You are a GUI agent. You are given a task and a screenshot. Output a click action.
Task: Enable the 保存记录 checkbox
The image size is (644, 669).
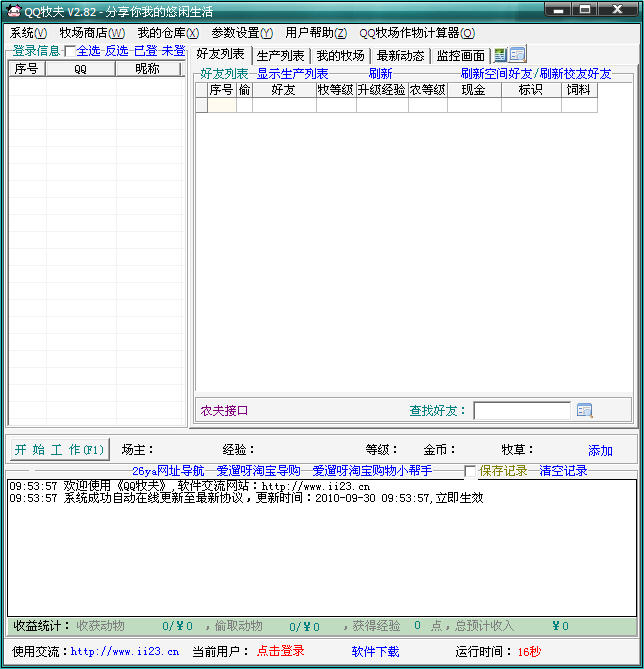(x=470, y=471)
